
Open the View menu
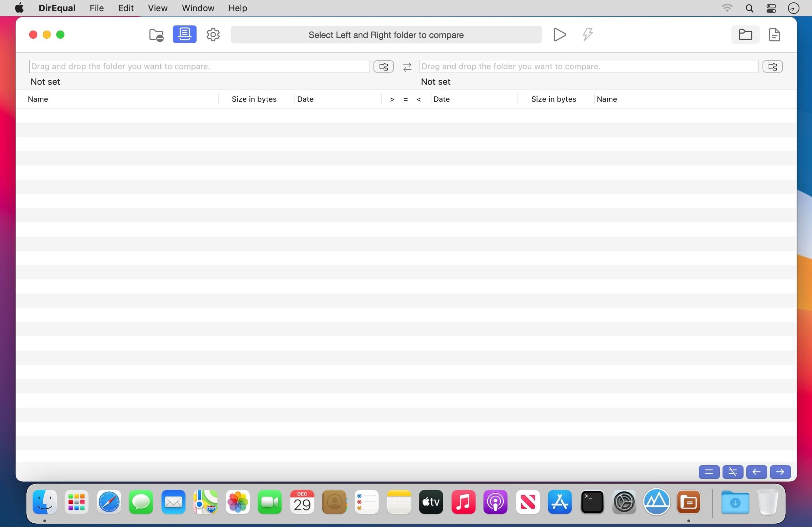coord(157,8)
